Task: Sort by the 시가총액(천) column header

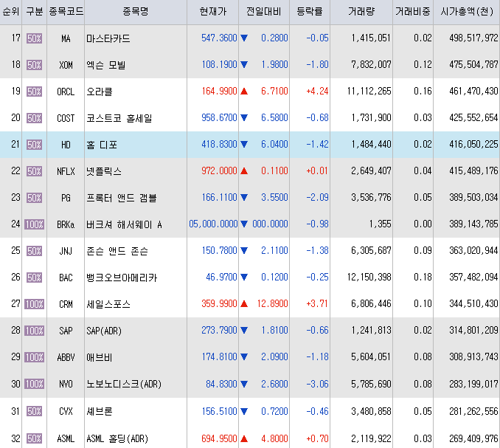Action: (467, 12)
